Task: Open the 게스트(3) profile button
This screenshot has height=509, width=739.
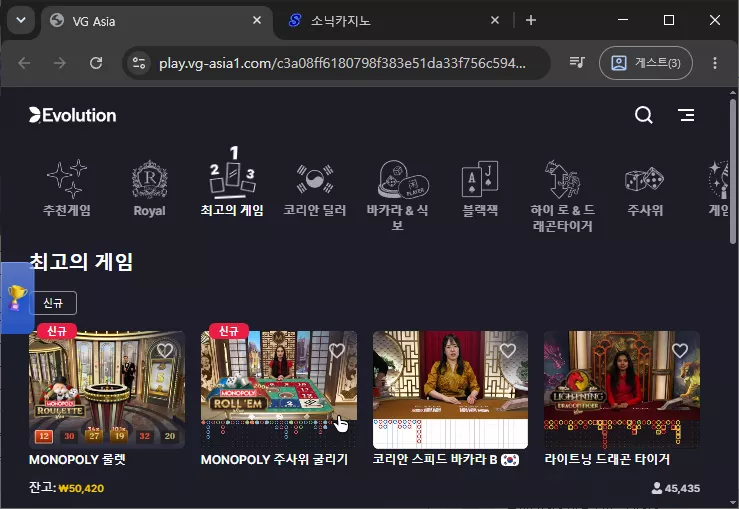Action: [646, 63]
